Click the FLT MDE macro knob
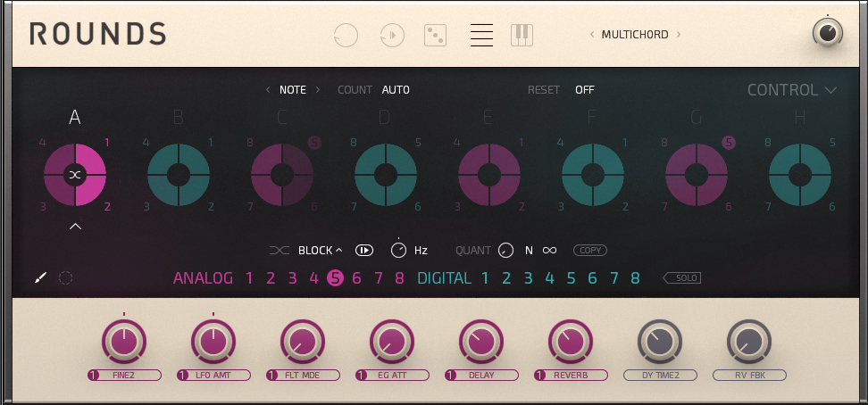The height and width of the screenshot is (405, 868). 303,342
